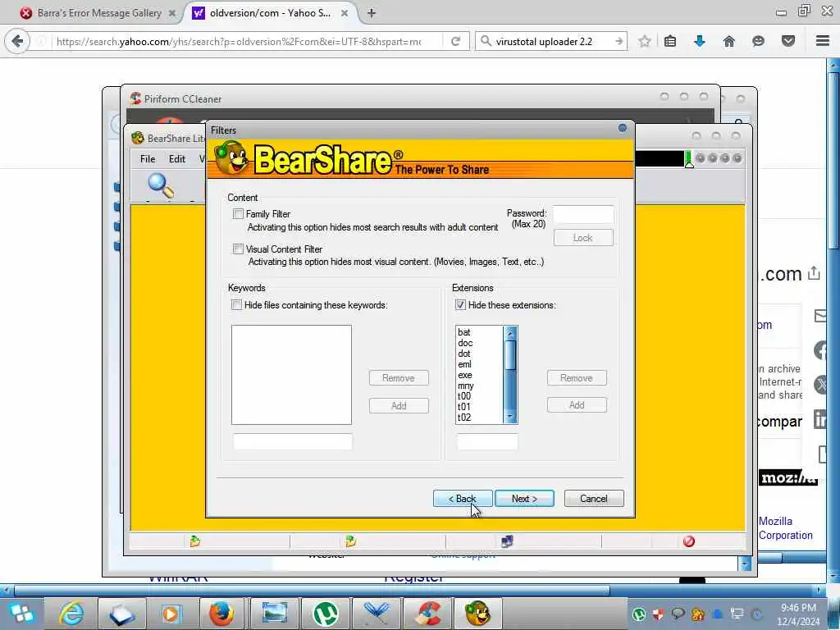Close the Barra's Error Message Gallery tab

coord(172,13)
